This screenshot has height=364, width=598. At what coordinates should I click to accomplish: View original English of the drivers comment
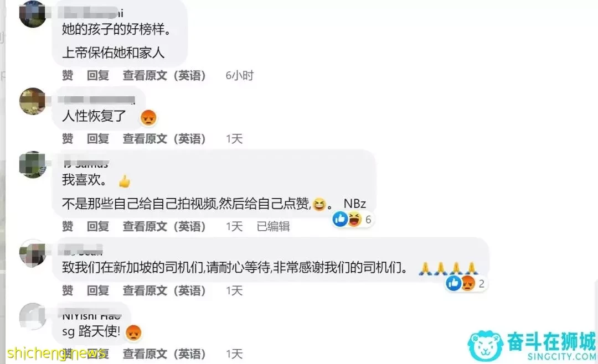tap(164, 291)
